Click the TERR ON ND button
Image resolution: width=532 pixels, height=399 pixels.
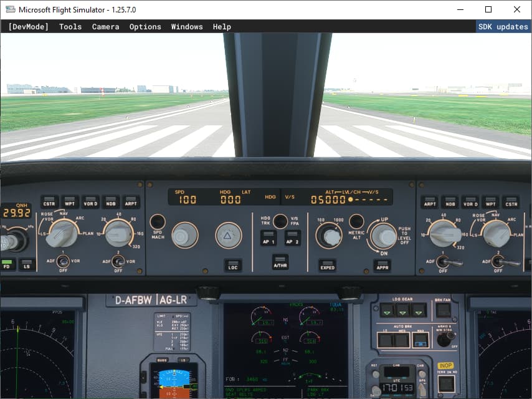446,383
